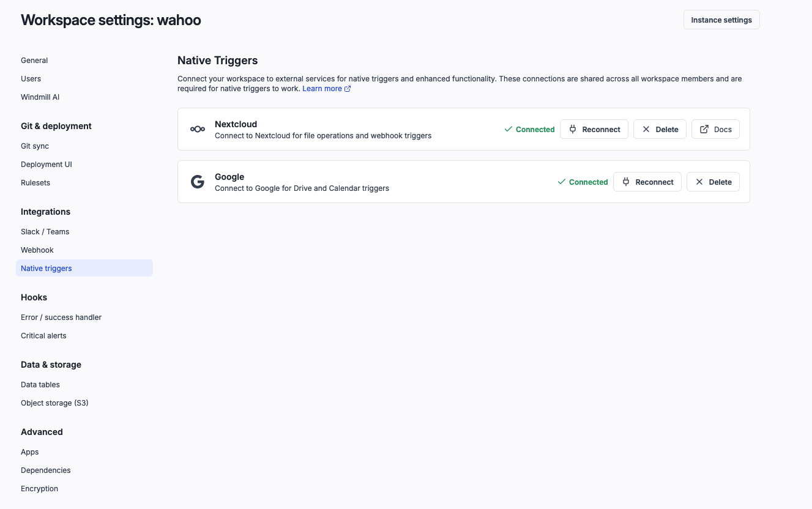Click the Nextcloud logo icon

coord(197,129)
